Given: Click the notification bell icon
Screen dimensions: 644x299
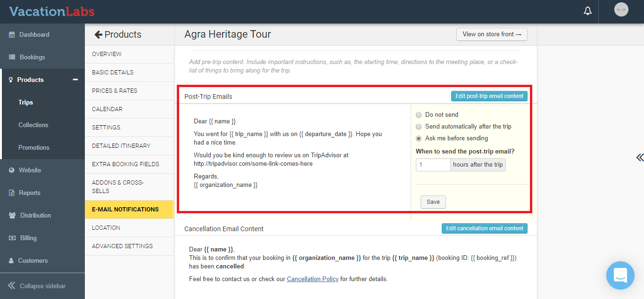Looking at the screenshot, I should (x=587, y=11).
